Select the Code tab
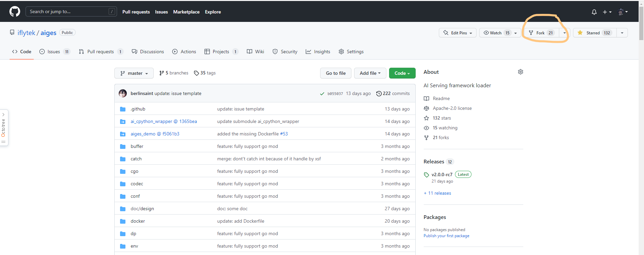This screenshot has width=644, height=255. 22,52
